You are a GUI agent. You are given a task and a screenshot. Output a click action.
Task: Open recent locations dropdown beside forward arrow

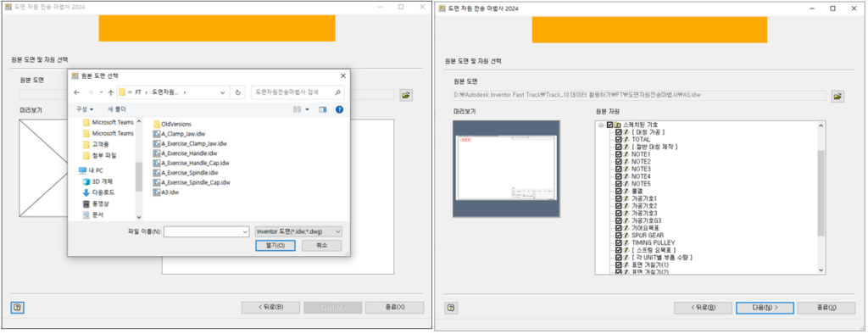point(101,92)
